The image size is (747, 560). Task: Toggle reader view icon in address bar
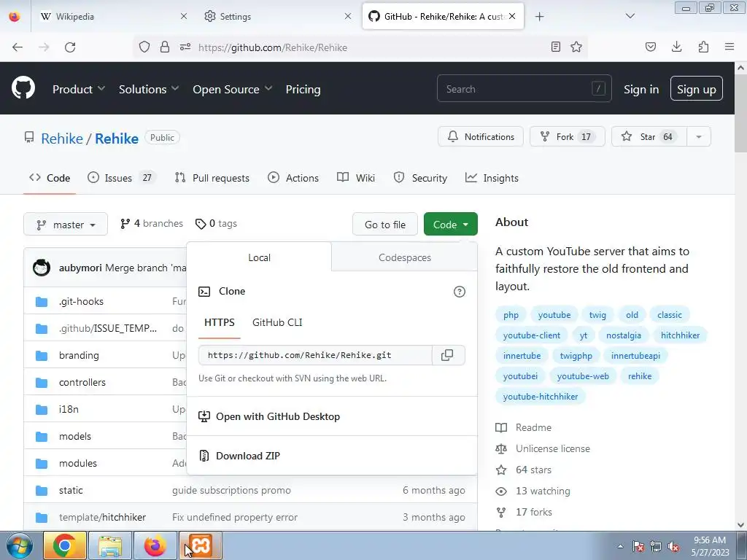point(555,47)
